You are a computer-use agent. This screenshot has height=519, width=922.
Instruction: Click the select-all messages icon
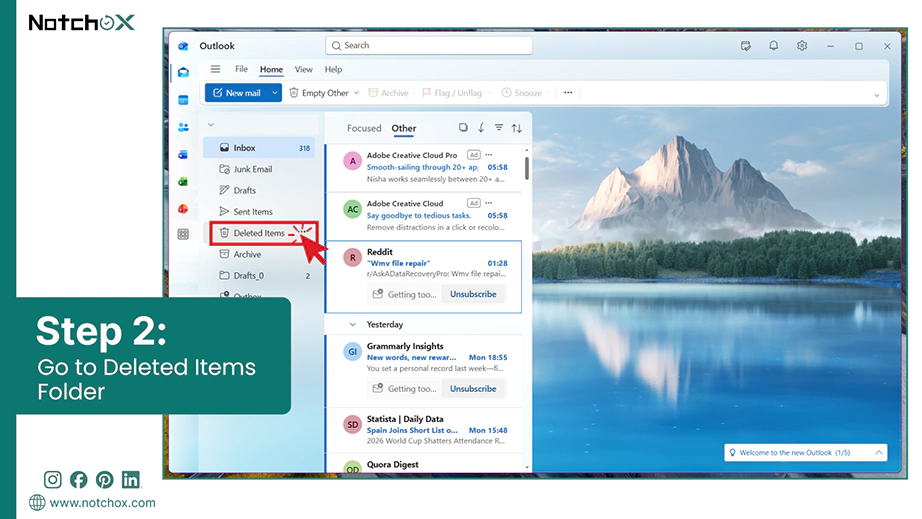tap(463, 128)
